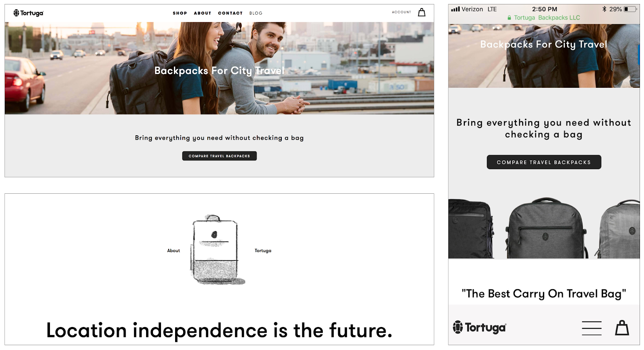Click the Tortuga label beside backpack sketch
This screenshot has height=350, width=644.
[x=263, y=251]
